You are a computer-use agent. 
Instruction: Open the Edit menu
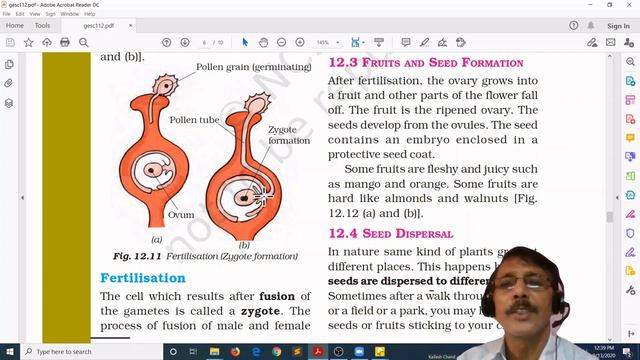tap(20, 14)
